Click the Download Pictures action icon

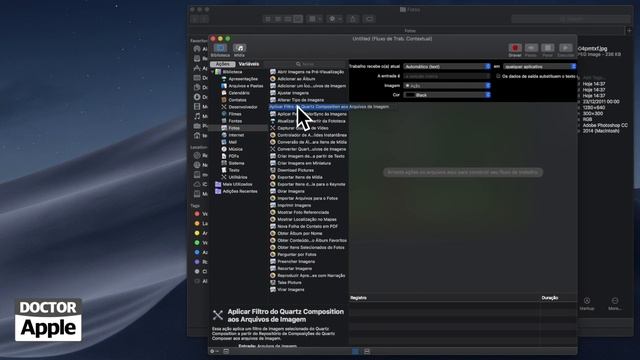click(273, 170)
